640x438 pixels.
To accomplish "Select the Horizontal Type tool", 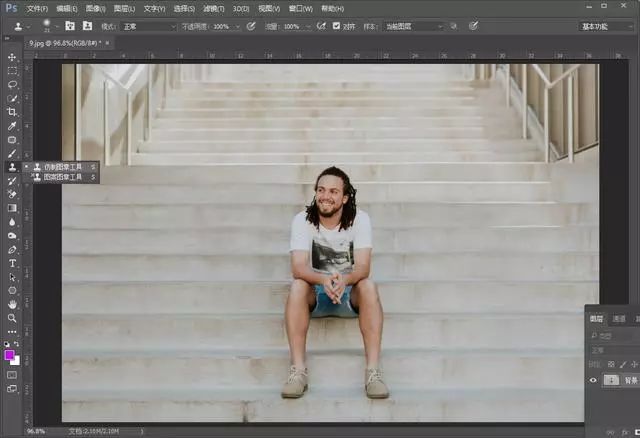I will pos(12,263).
